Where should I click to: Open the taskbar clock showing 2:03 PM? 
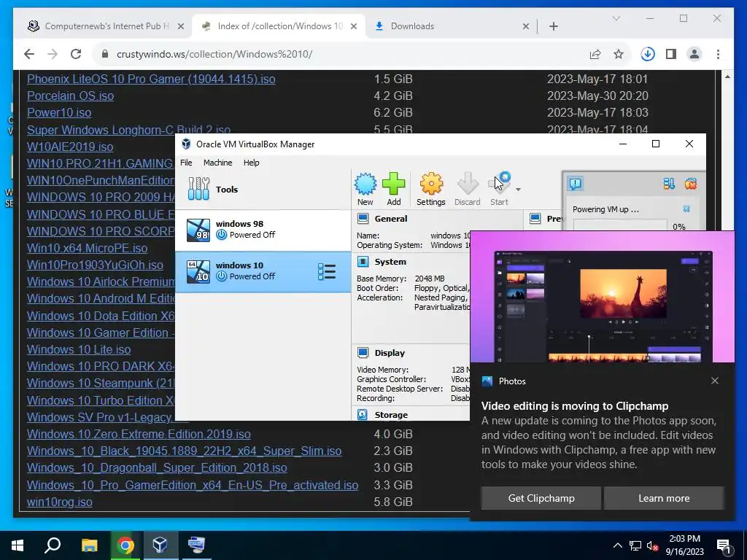(684, 545)
